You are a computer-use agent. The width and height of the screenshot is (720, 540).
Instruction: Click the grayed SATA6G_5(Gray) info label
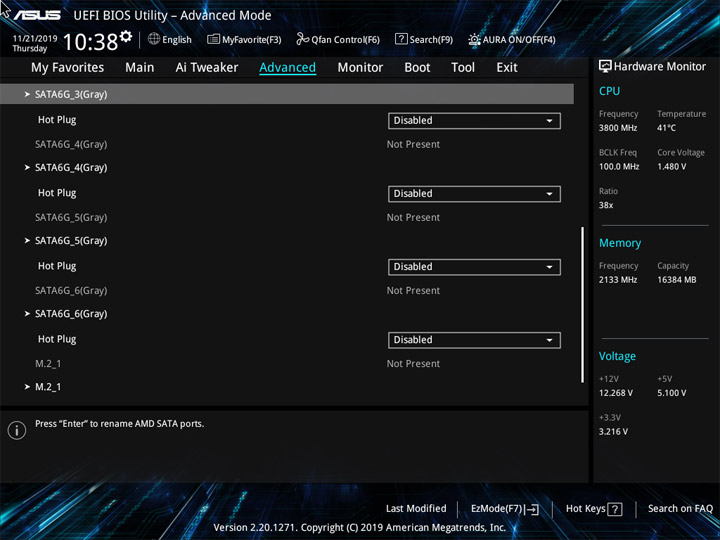(x=71, y=217)
